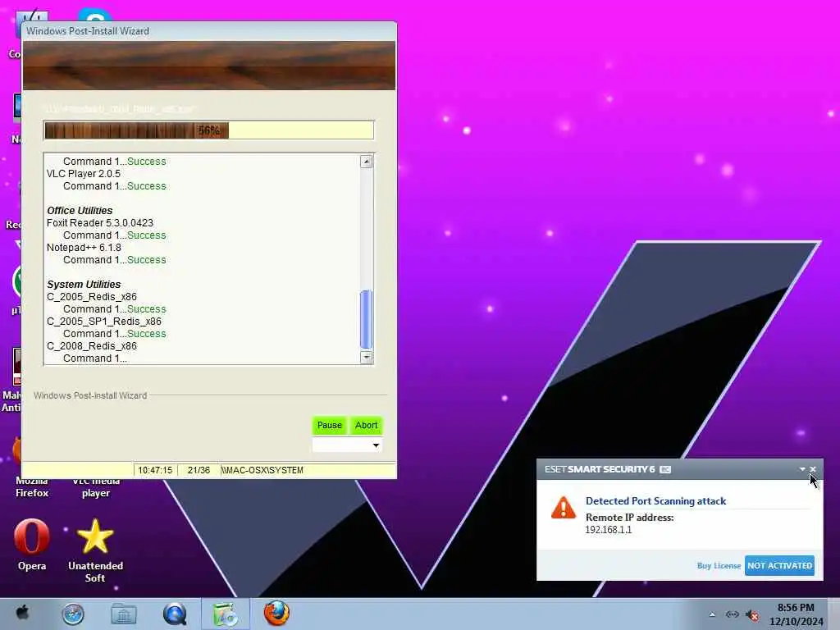
Task: Click the 10:47:15 status bar timer
Action: tap(155, 470)
